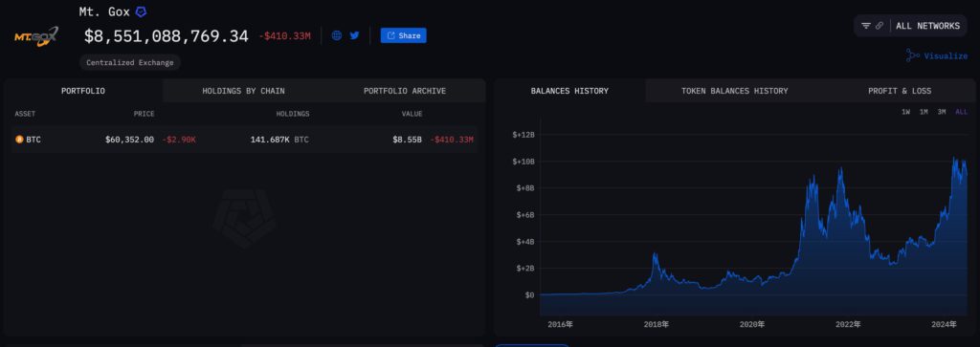This screenshot has width=980, height=347.
Task: Sort by the VALUE column header
Action: 412,114
